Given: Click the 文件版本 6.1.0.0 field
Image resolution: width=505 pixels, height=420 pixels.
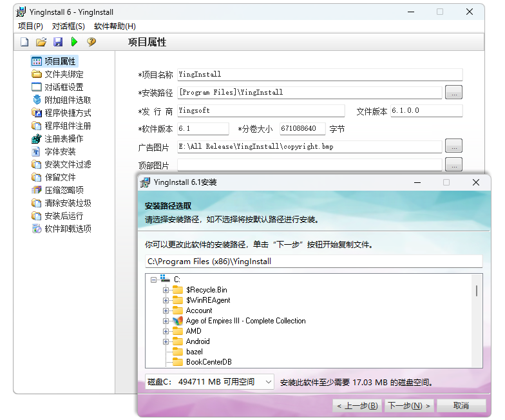Looking at the screenshot, I should (426, 111).
